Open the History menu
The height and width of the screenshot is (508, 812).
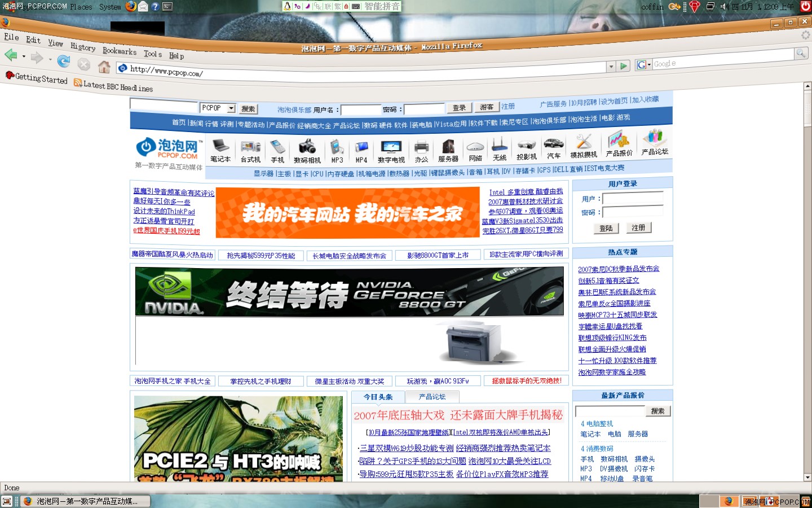click(83, 46)
